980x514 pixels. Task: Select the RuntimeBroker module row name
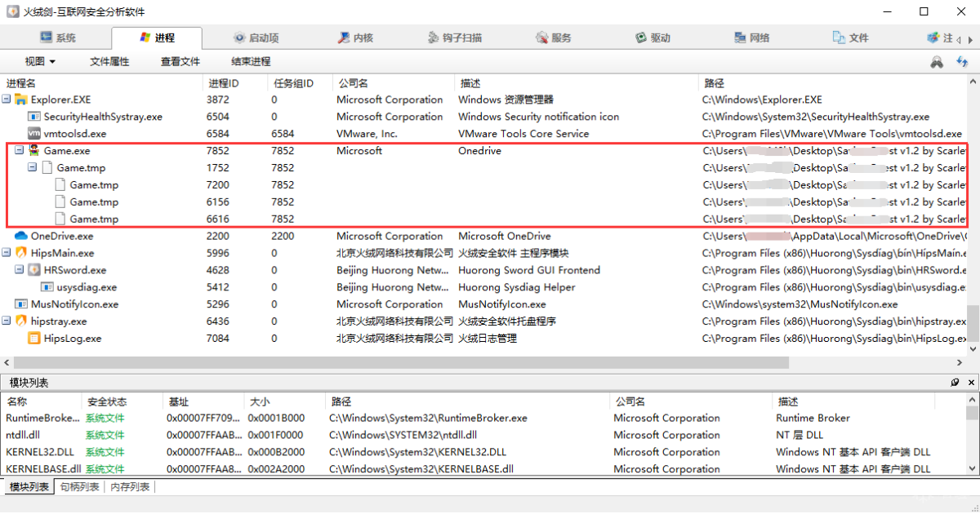coord(42,418)
